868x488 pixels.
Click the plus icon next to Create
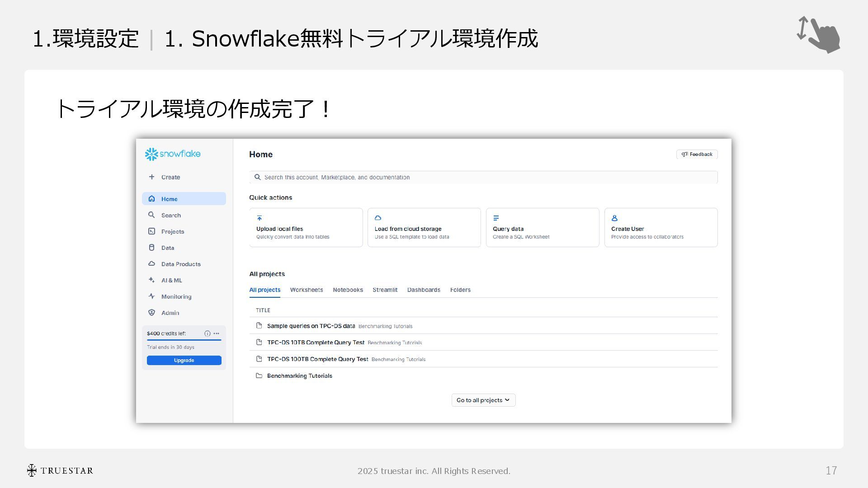[x=152, y=177]
